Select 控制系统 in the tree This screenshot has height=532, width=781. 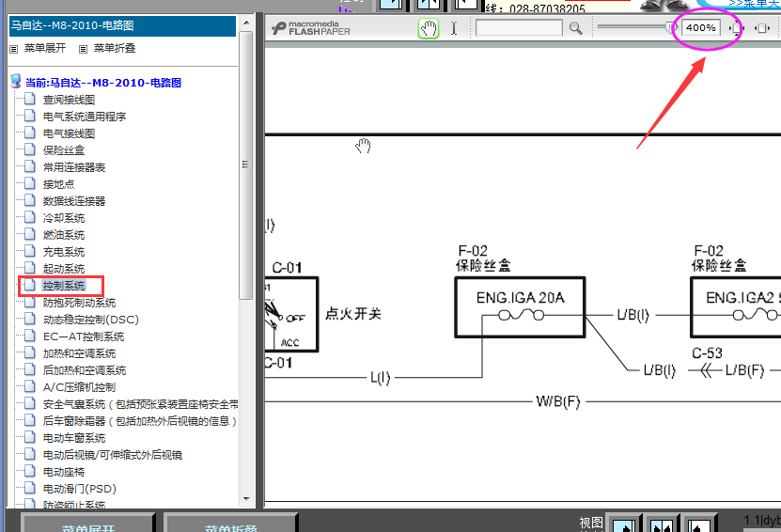(x=64, y=286)
